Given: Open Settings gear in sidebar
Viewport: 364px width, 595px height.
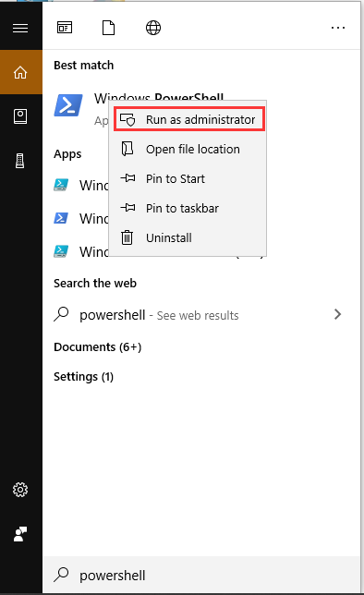Looking at the screenshot, I should coord(20,490).
